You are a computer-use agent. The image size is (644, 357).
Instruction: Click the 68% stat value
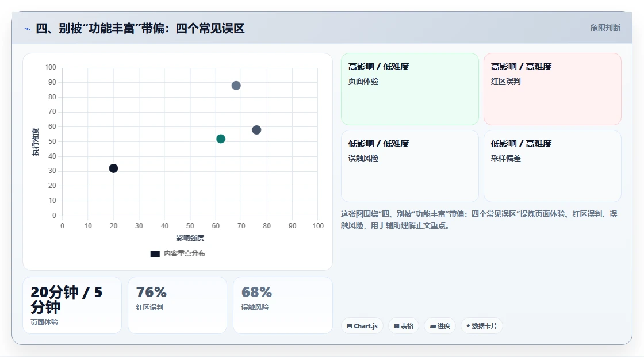click(x=256, y=292)
